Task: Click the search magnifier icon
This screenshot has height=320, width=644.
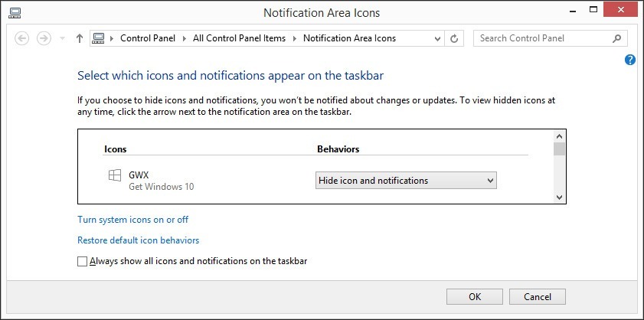Action: click(616, 38)
